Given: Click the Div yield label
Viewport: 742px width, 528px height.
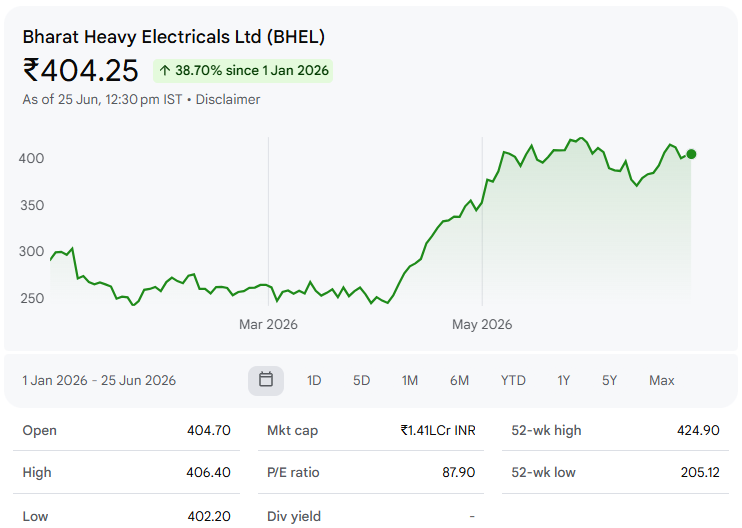Looking at the screenshot, I should [294, 516].
